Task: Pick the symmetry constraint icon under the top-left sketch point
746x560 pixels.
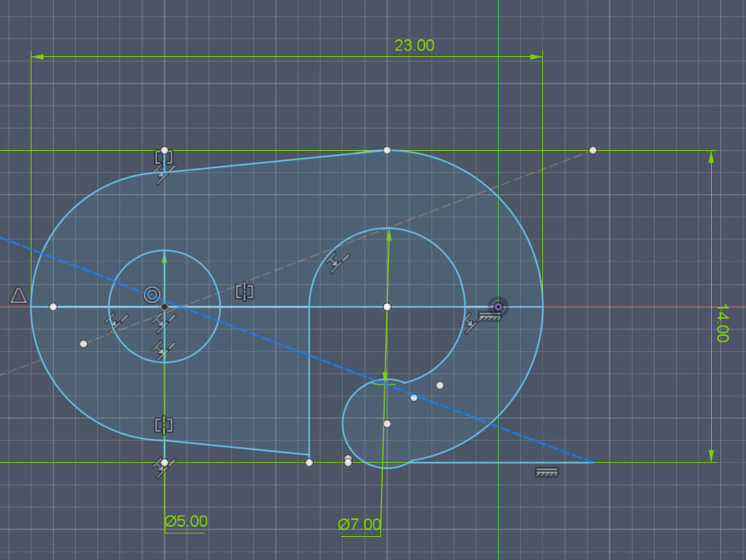Action: 164,157
